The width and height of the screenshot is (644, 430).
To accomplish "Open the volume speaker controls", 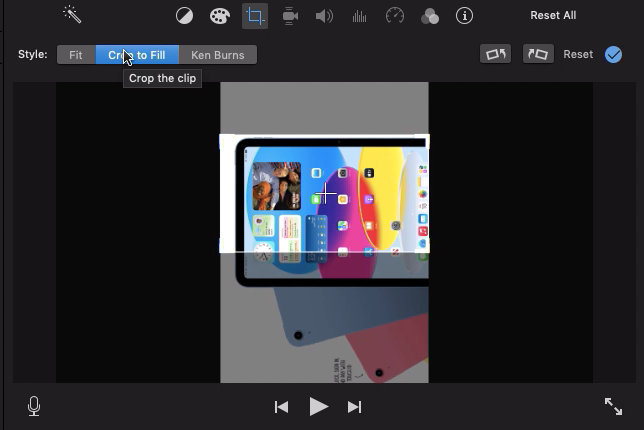I will [324, 16].
